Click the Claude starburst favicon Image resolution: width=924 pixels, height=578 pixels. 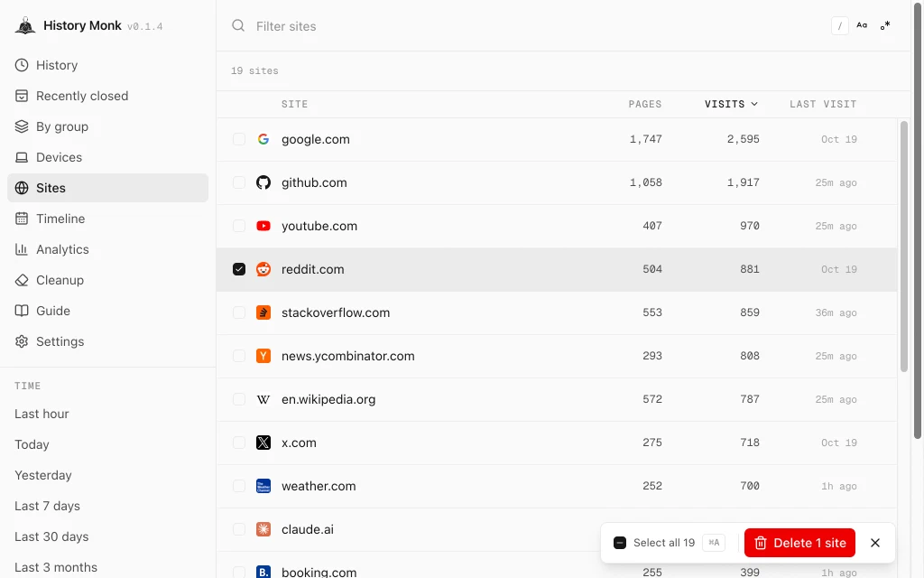263,529
